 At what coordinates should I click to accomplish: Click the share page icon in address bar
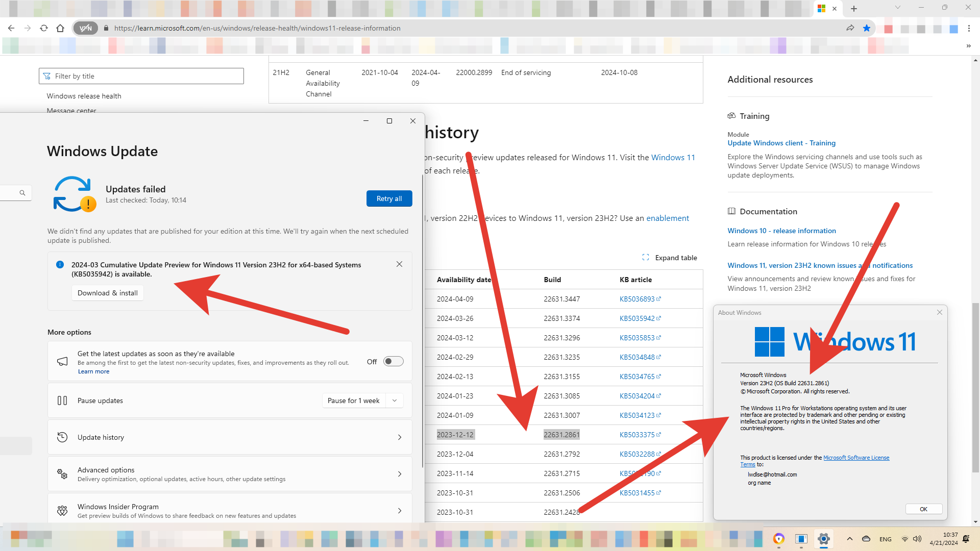(850, 28)
